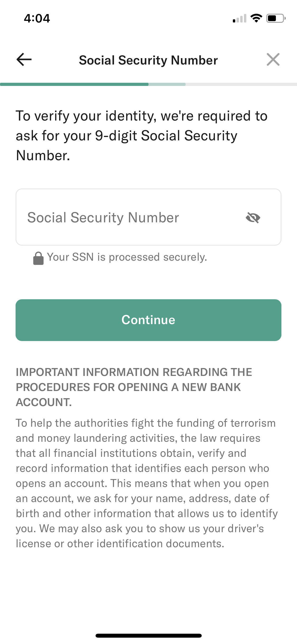Close the Social Security Number screen
The image size is (297, 644).
[x=273, y=59]
